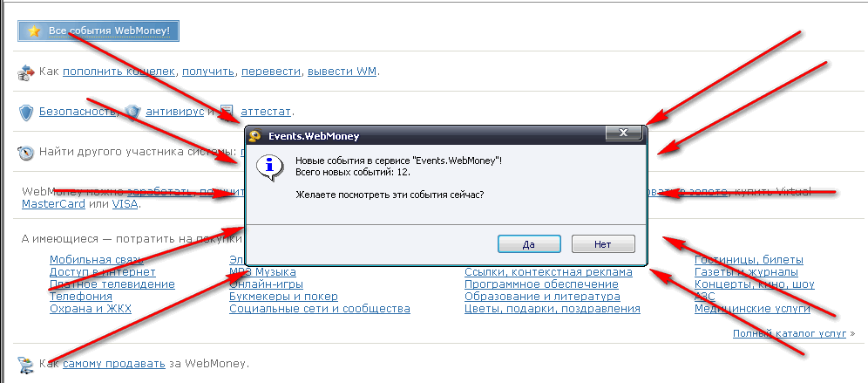Screen dimensions: 868x383
Task: Click the magnifier icon beside 'Найти другого участника'
Action: click(26, 153)
